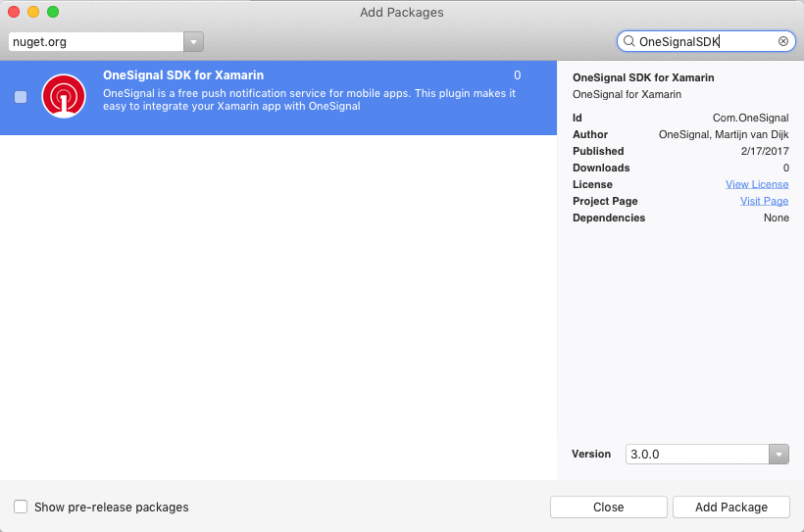Tick the OneSignal SDK package checkbox

tap(21, 97)
